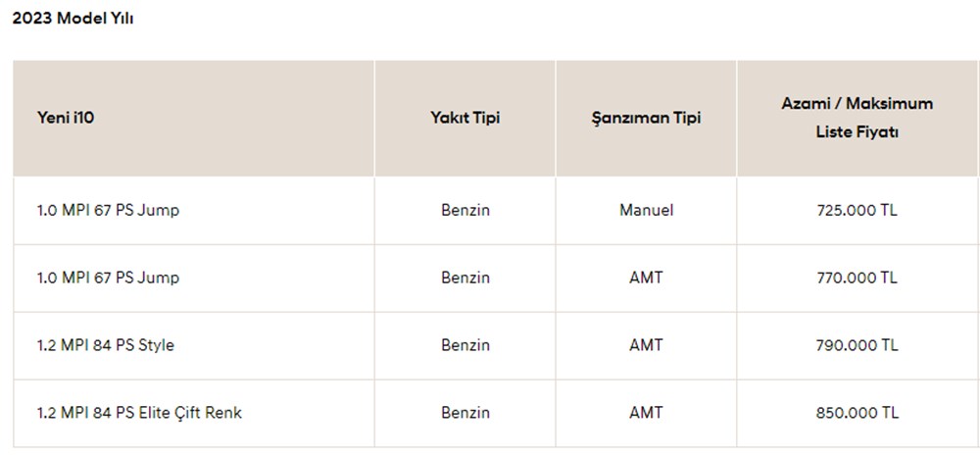Click the "1.2 MPI 84 PS Elite Çift Renk" cell

click(138, 413)
